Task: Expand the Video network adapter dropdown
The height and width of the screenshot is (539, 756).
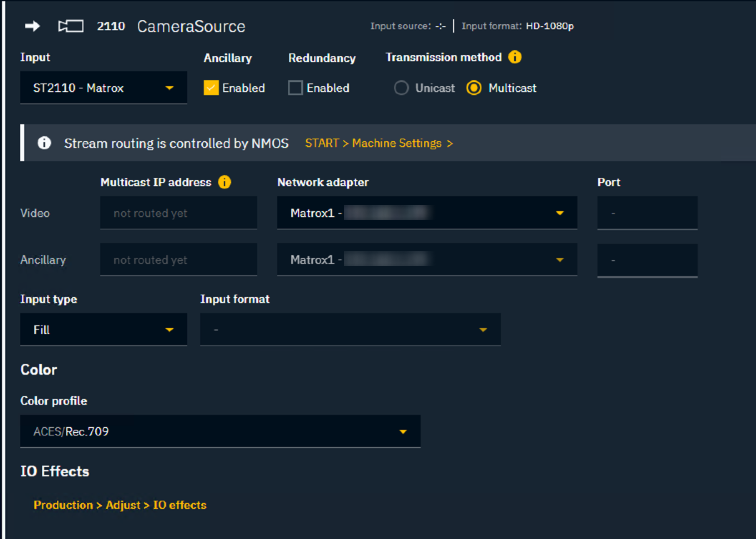Action: tap(427, 213)
